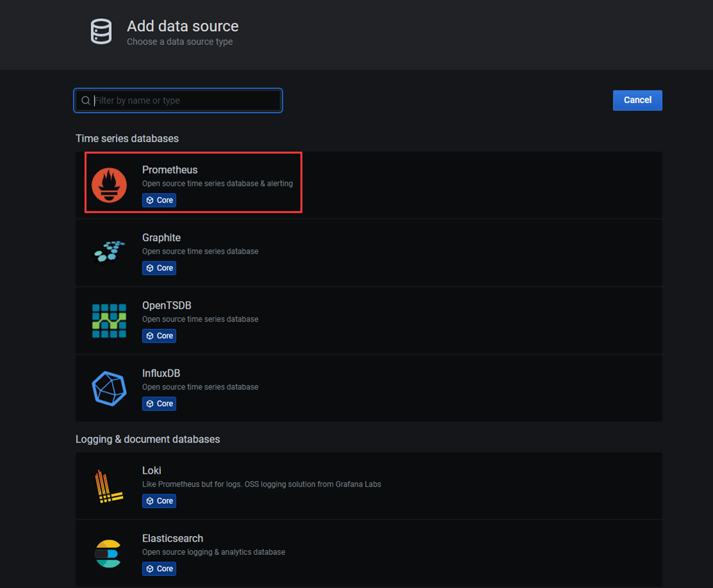Click the Core badge under Prometheus

click(x=159, y=200)
